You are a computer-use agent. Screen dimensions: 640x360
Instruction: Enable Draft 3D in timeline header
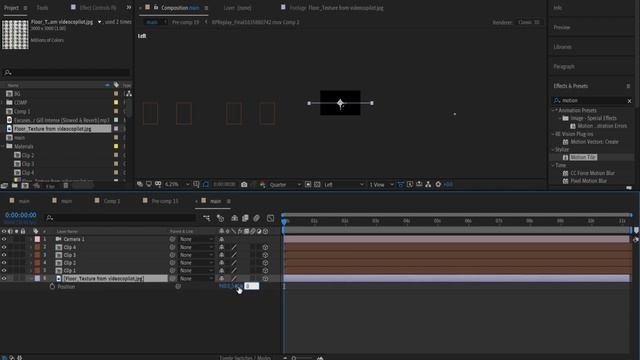pos(220,218)
